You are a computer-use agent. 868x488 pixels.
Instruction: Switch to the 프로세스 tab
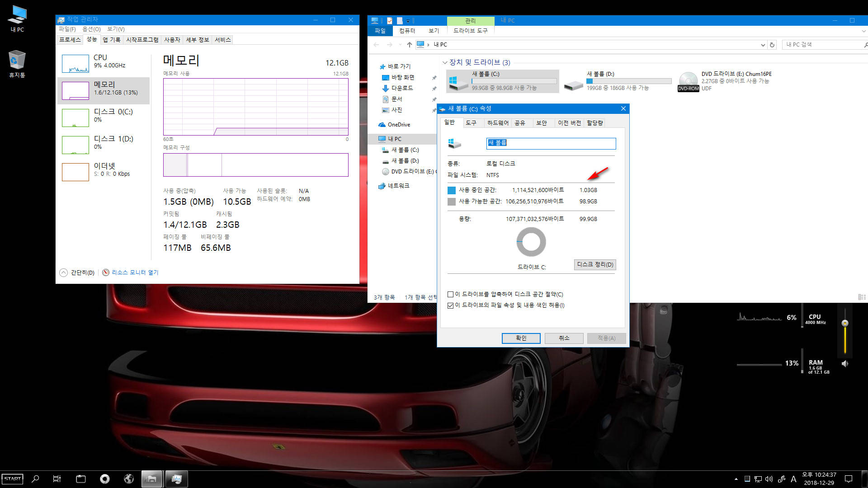(x=70, y=40)
